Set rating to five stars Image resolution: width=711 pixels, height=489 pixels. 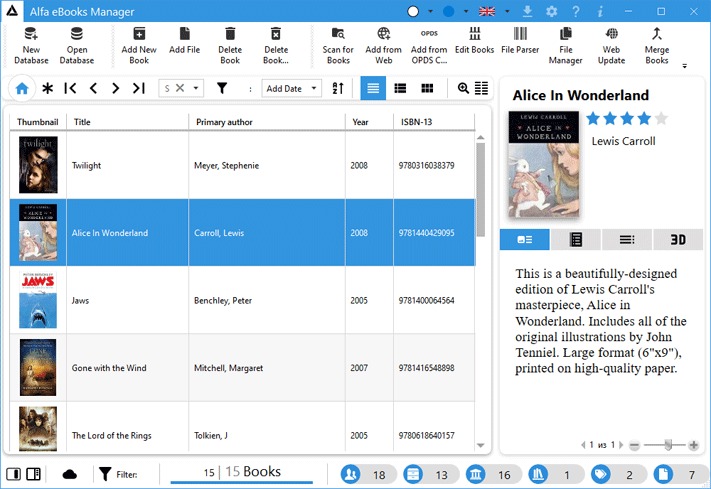coord(661,118)
